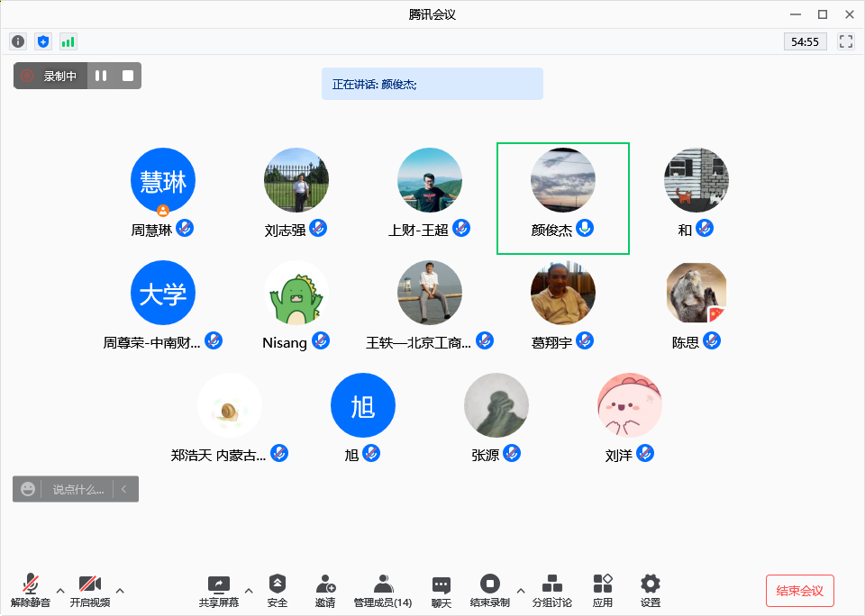Collapse the quick chat bar arrow
Image resolution: width=865 pixels, height=616 pixels.
(124, 489)
